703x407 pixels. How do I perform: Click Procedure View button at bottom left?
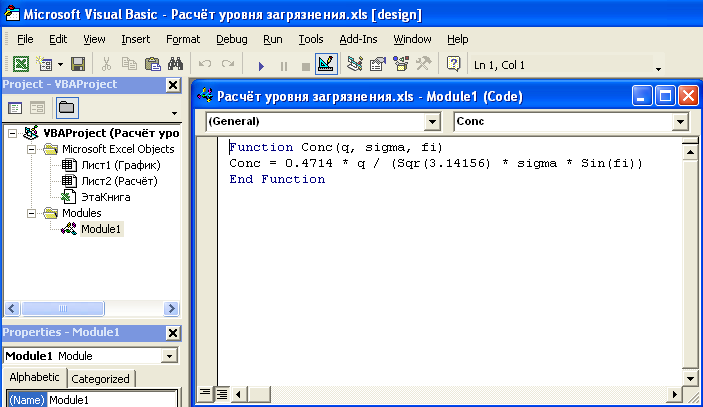point(205,394)
